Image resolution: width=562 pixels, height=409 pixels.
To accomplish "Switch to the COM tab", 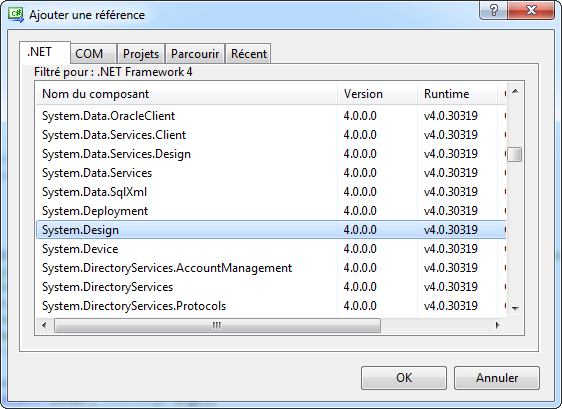I will click(93, 54).
